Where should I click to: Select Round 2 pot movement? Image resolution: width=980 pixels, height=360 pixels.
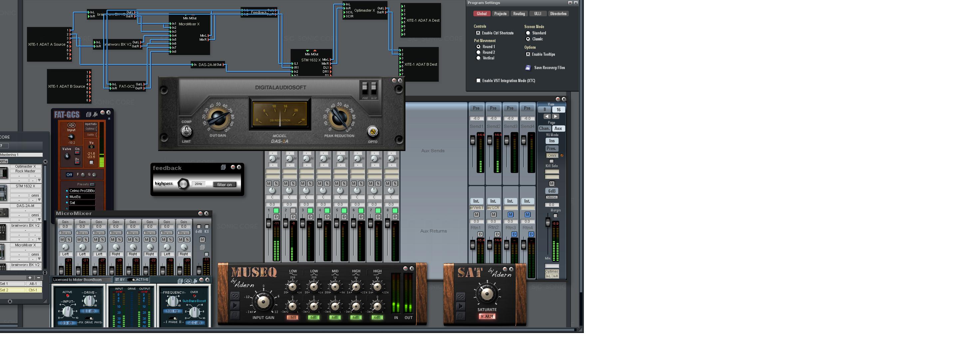[x=479, y=52]
